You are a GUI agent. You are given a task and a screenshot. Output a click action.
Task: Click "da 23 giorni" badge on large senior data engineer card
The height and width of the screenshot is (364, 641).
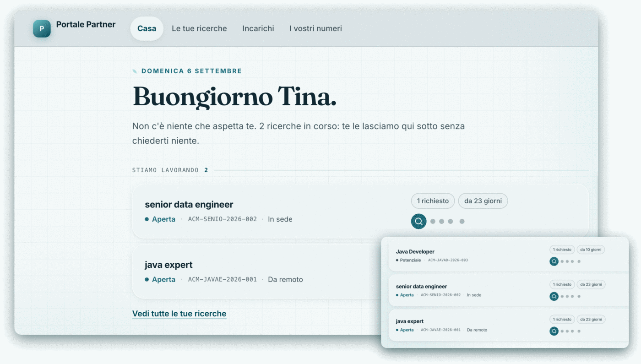483,201
